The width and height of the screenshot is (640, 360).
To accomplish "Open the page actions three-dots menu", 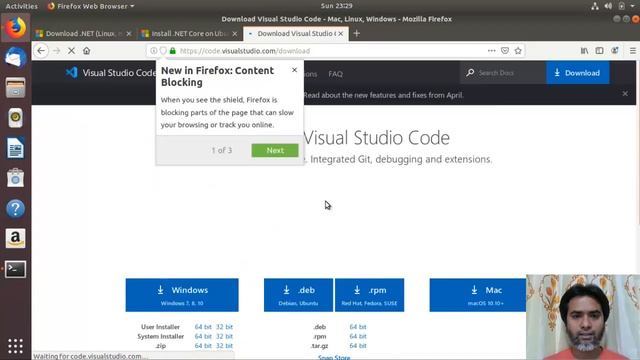I will point(491,51).
